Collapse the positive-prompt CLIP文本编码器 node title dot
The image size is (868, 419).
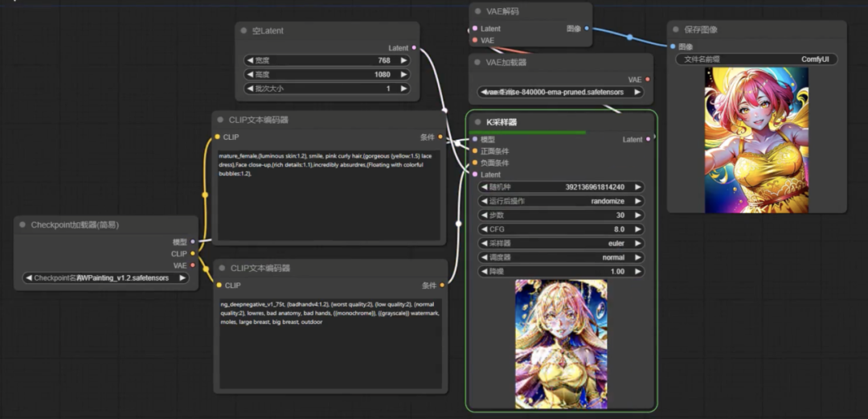tap(221, 120)
